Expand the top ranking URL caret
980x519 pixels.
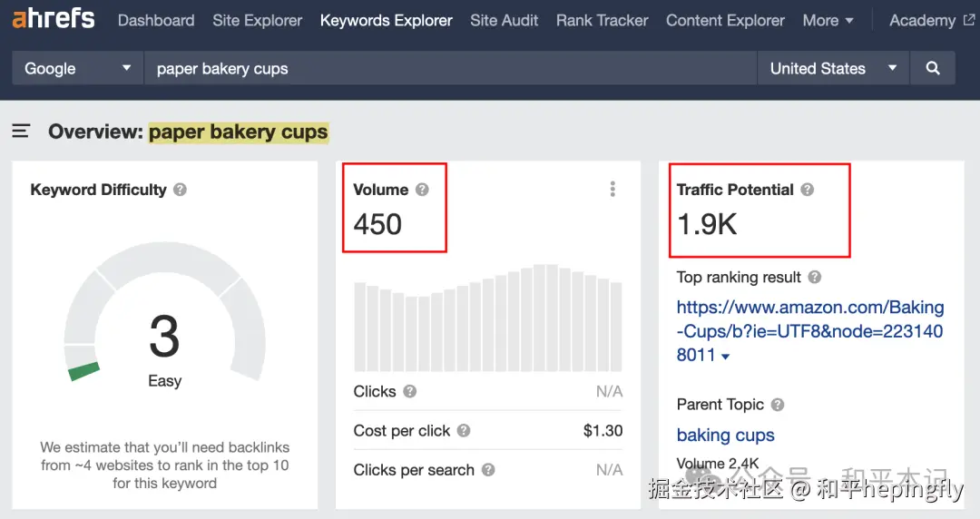click(726, 357)
